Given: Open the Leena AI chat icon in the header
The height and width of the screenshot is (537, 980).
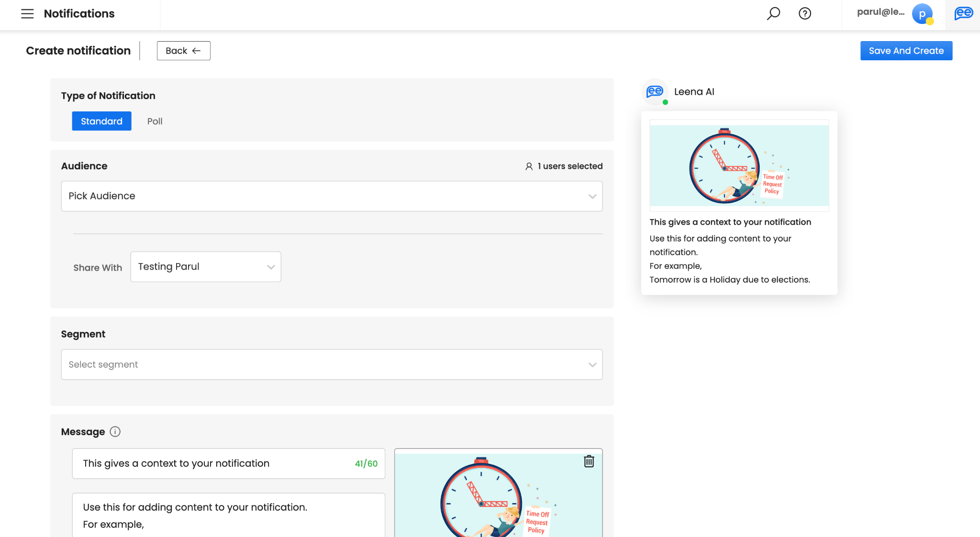Looking at the screenshot, I should [963, 13].
